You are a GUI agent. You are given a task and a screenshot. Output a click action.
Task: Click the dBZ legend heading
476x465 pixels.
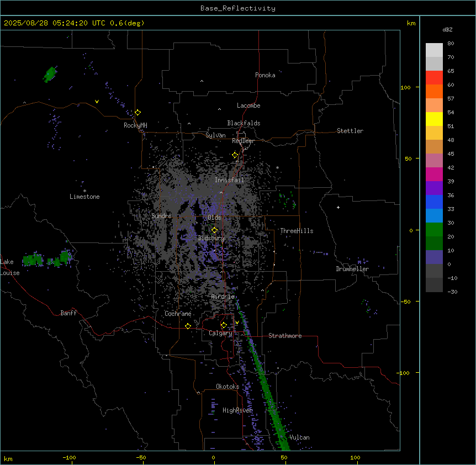coord(447,30)
